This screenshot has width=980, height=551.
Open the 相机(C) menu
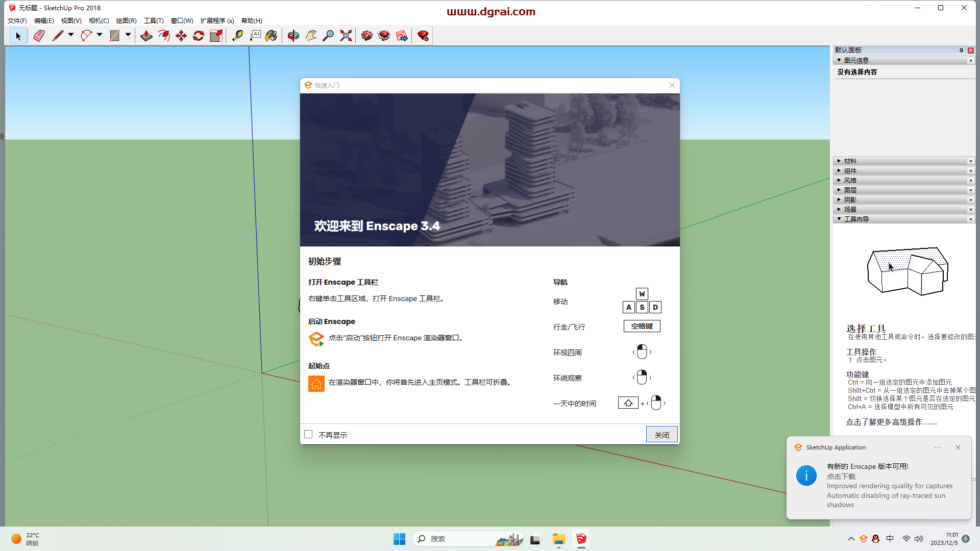tap(99, 21)
